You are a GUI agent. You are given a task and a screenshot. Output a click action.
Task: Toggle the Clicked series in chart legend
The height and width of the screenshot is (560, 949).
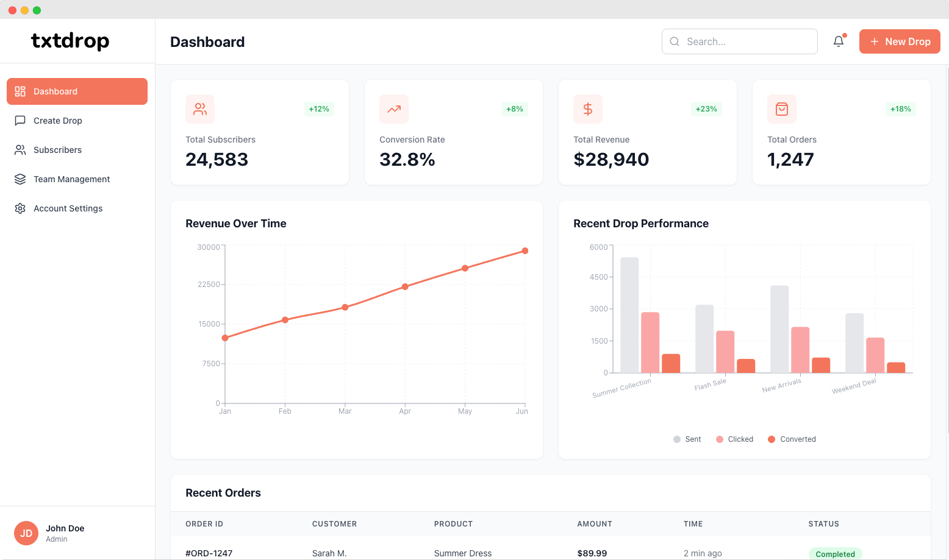click(735, 439)
